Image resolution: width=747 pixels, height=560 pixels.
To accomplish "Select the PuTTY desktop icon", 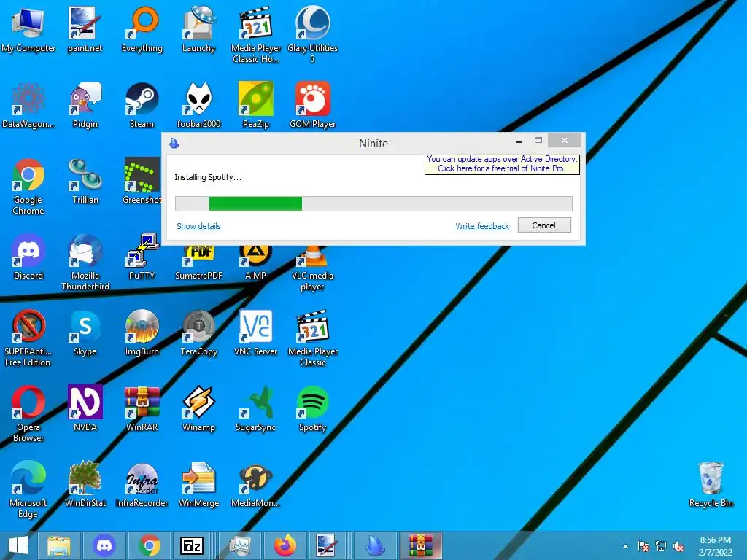I will click(x=142, y=257).
